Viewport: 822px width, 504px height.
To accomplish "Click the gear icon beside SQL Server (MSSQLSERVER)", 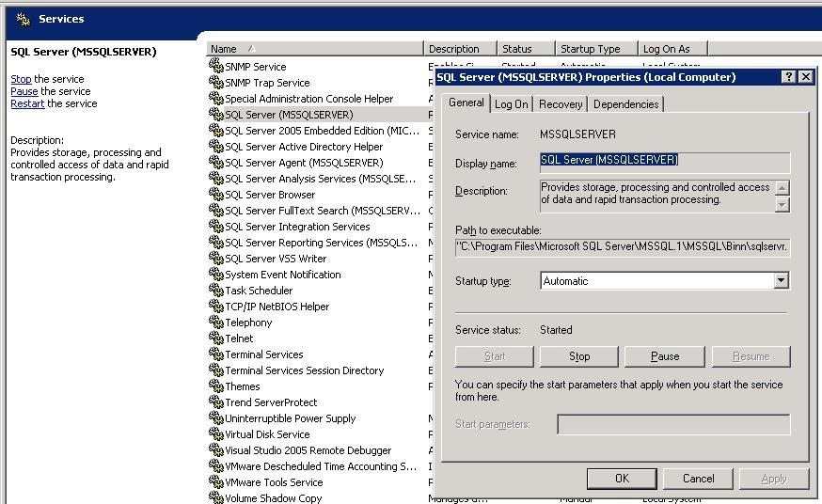I will coord(216,114).
